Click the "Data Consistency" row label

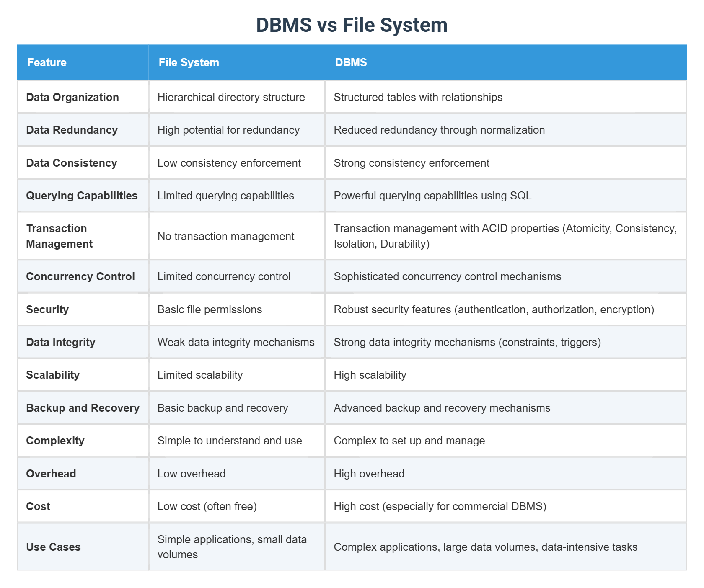coord(83,163)
